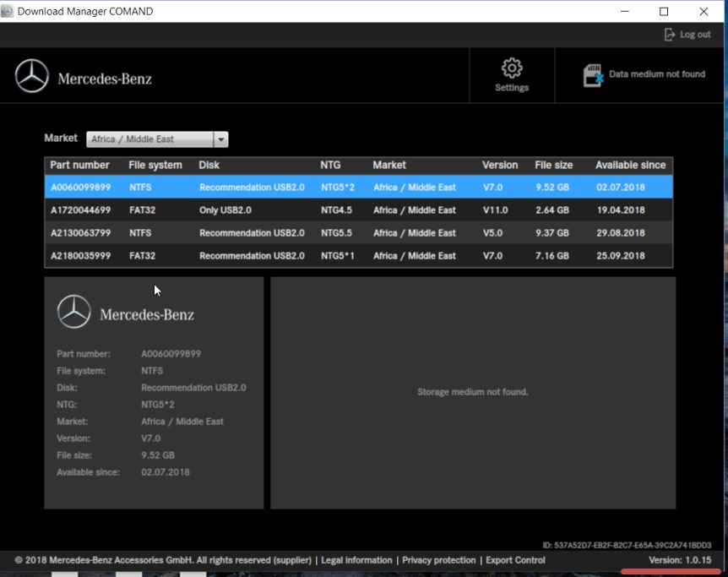The width and height of the screenshot is (728, 577).
Task: Click the 19.04.2018 date cell
Action: tap(620, 210)
